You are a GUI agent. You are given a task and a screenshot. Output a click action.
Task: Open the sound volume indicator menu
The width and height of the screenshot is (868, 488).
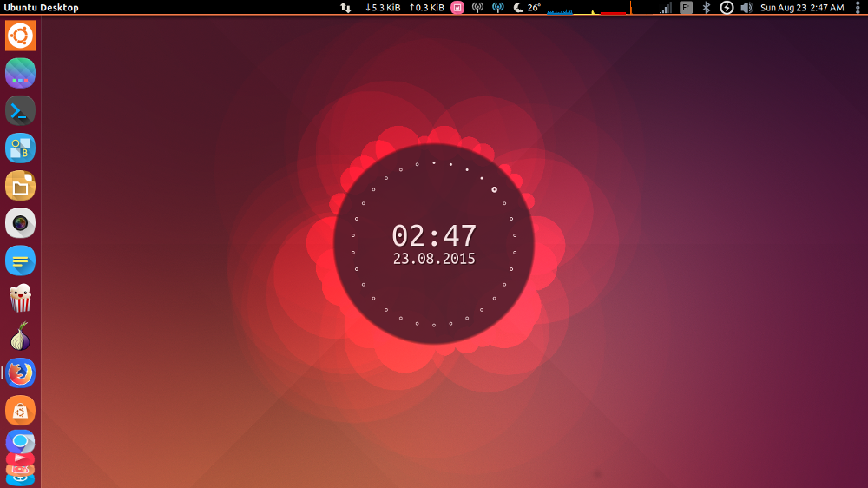tap(746, 8)
